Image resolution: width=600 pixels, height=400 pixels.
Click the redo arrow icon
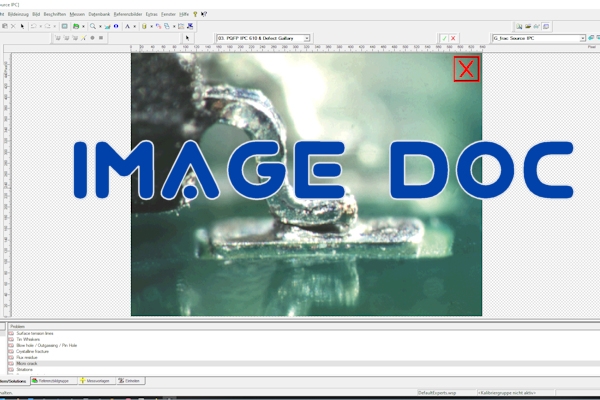pos(47,26)
